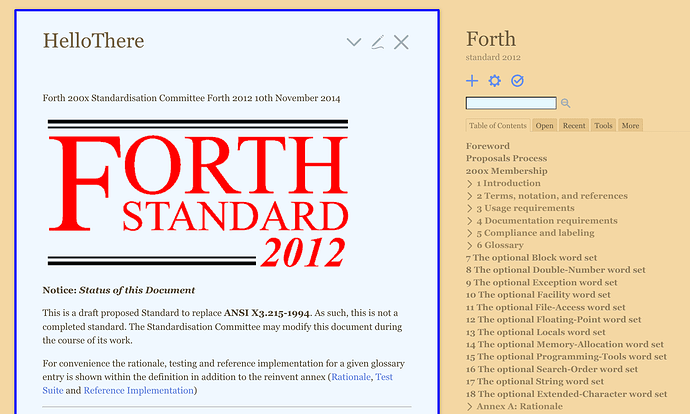Create a new tiddler with plus icon
Image resolution: width=690 pixels, height=414 pixels.
coord(472,81)
